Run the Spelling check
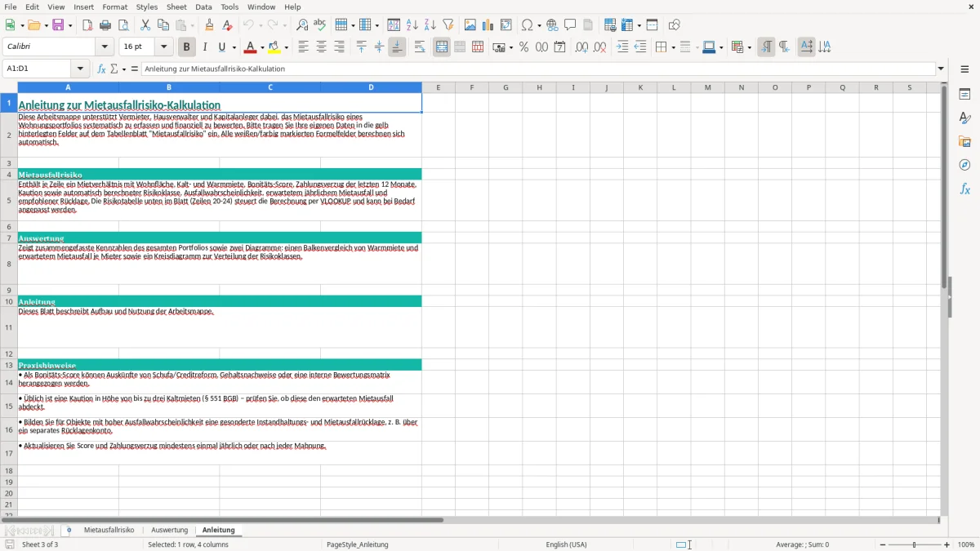 click(x=319, y=25)
